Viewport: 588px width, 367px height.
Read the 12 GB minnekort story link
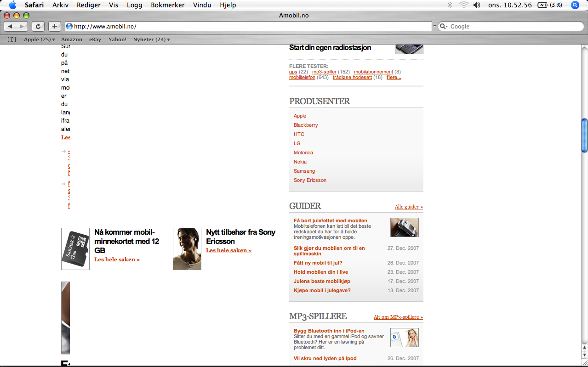click(x=117, y=260)
